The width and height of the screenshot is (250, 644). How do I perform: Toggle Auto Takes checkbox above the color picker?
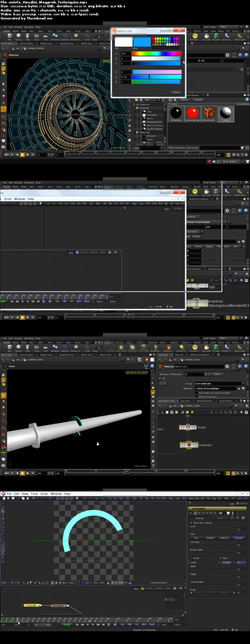point(202,27)
